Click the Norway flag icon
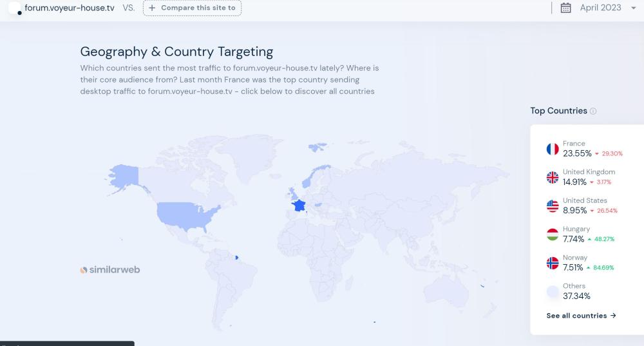The width and height of the screenshot is (644, 346). (552, 263)
